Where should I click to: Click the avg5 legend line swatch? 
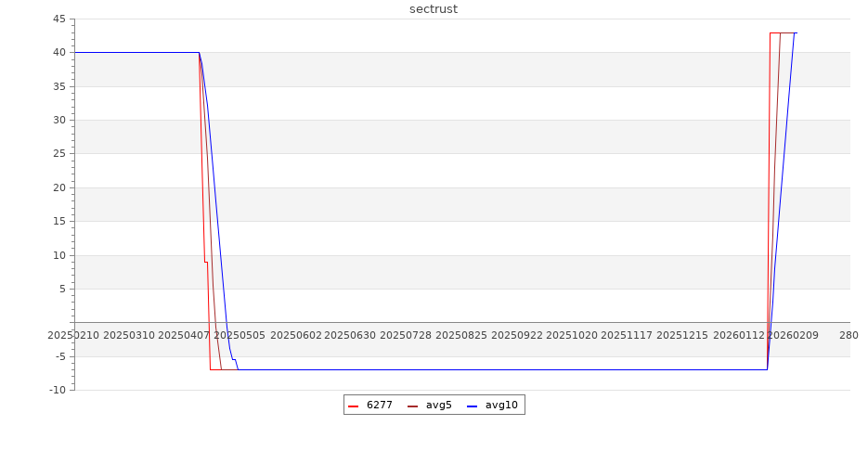pos(413,406)
